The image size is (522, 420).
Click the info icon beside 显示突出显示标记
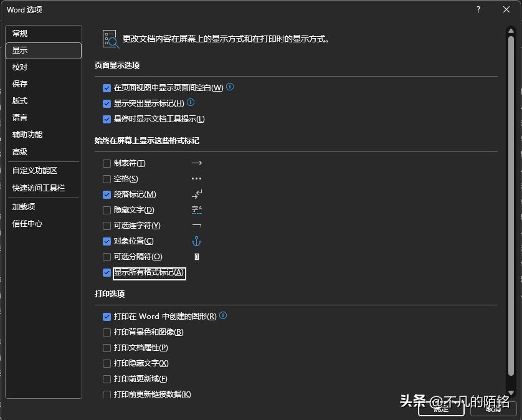192,103
